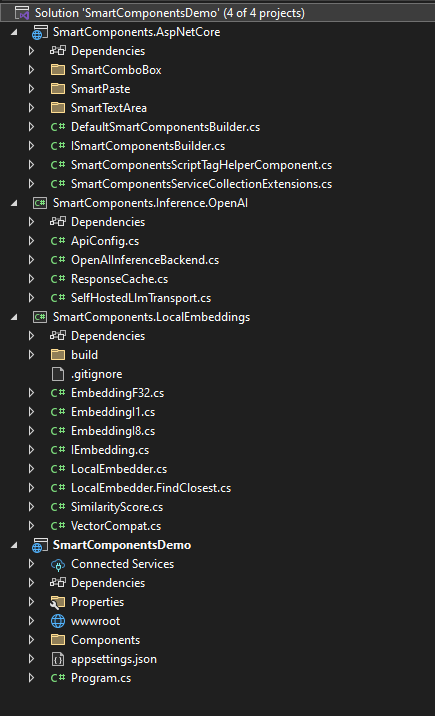Select the Properties node in SmartComponentsDemo

tap(98, 602)
